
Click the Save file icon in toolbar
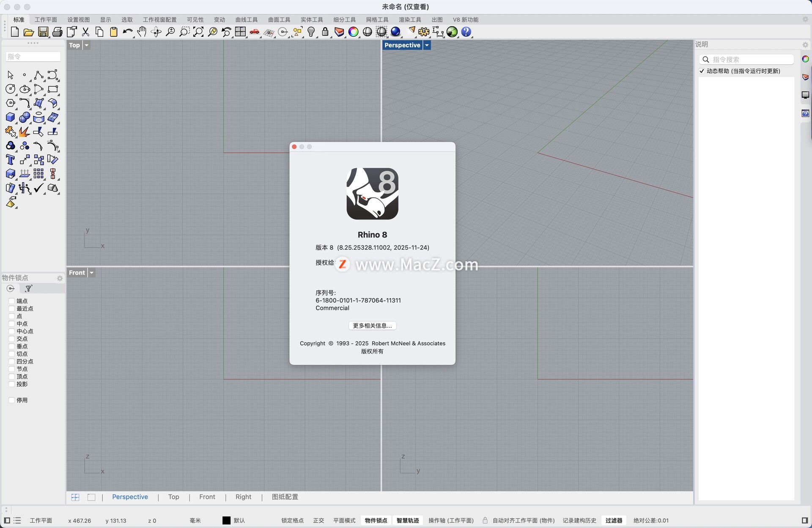point(43,32)
